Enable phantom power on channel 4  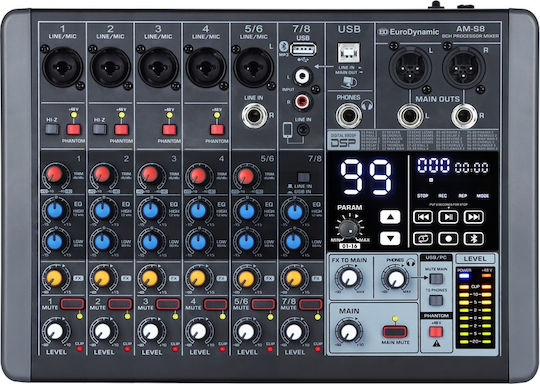217,129
